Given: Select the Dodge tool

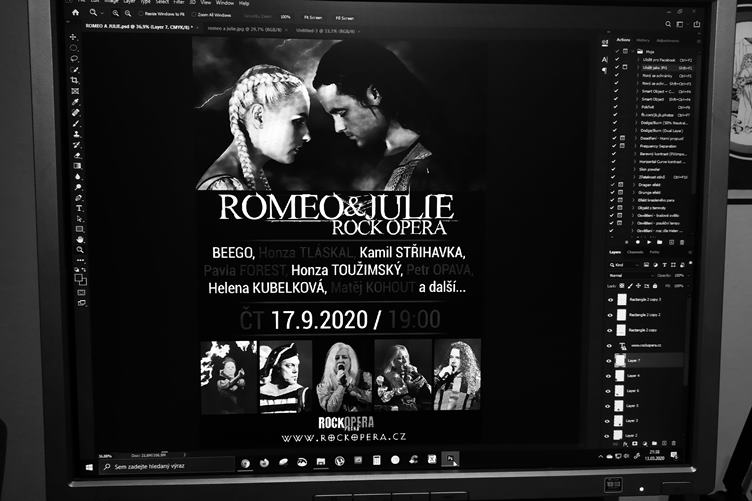Looking at the screenshot, I should (78, 187).
